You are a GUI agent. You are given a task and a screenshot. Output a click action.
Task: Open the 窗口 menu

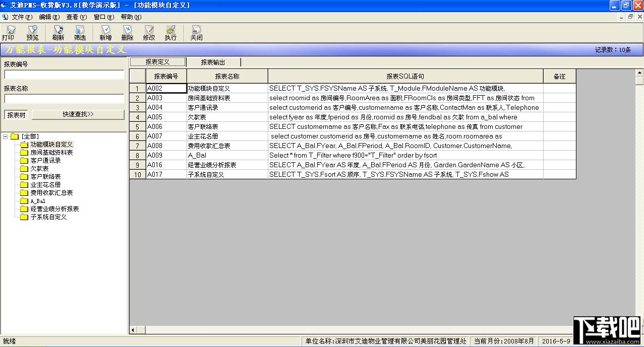click(x=103, y=17)
